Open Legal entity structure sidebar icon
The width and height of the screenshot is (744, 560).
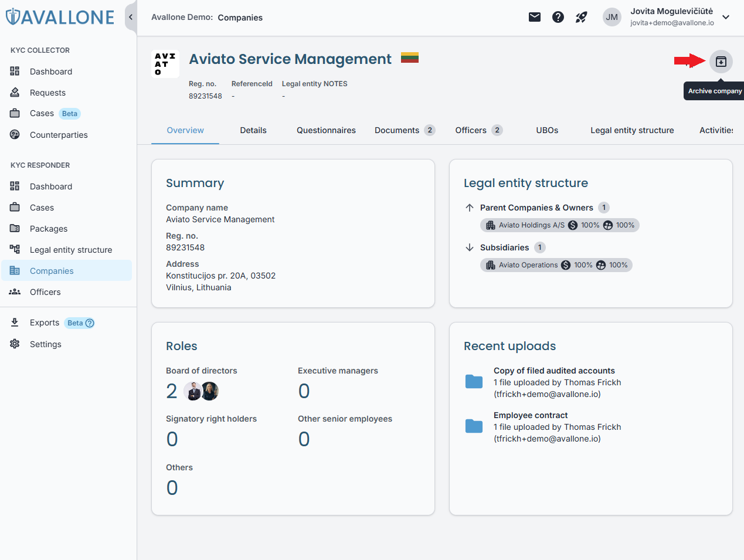pyautogui.click(x=15, y=249)
